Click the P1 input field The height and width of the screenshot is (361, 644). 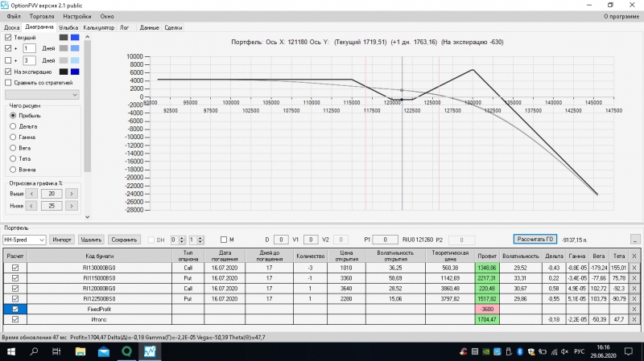(386, 240)
